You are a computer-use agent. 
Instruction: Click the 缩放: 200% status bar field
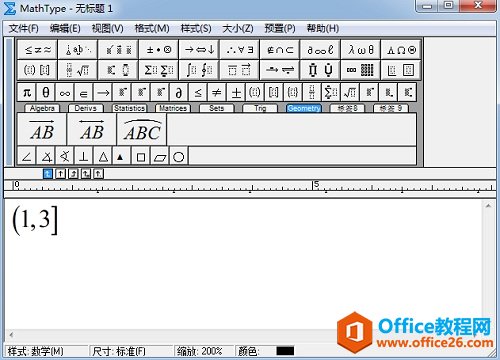click(204, 351)
